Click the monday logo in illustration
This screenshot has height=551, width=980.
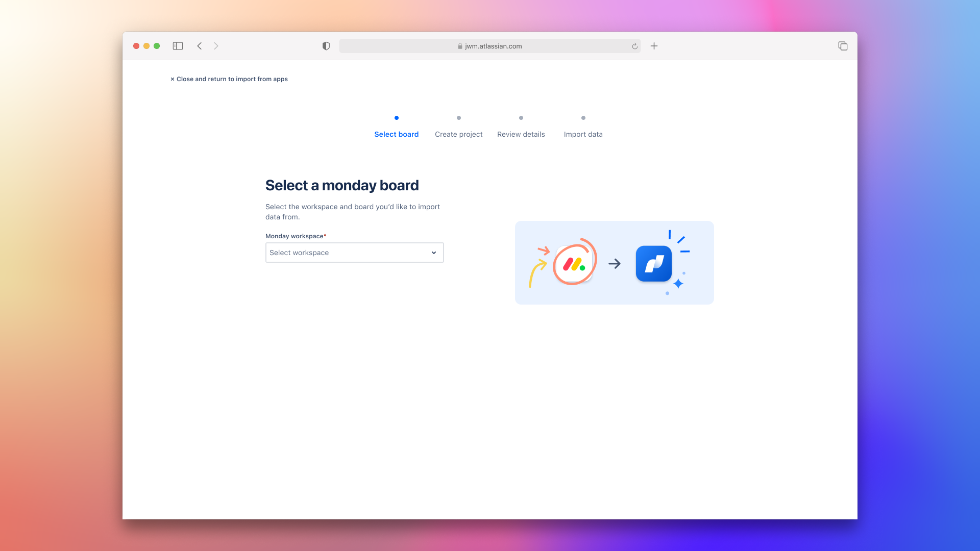tap(574, 263)
